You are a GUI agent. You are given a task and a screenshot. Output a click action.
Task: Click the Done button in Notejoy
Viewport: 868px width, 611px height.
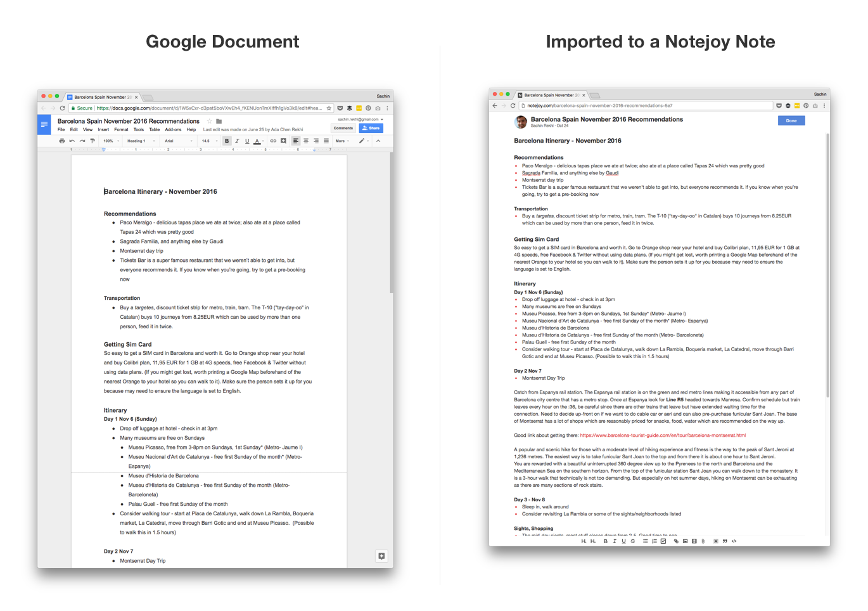(x=791, y=120)
